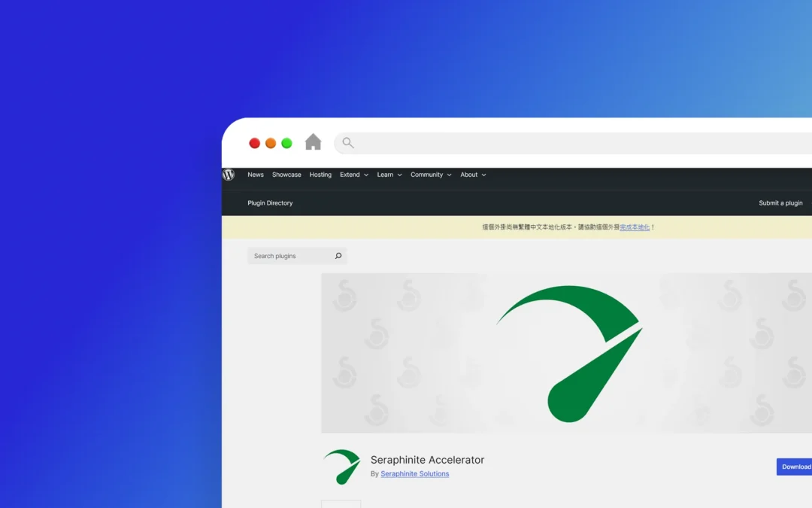Go to the Hosting page
The height and width of the screenshot is (508, 812).
[320, 175]
